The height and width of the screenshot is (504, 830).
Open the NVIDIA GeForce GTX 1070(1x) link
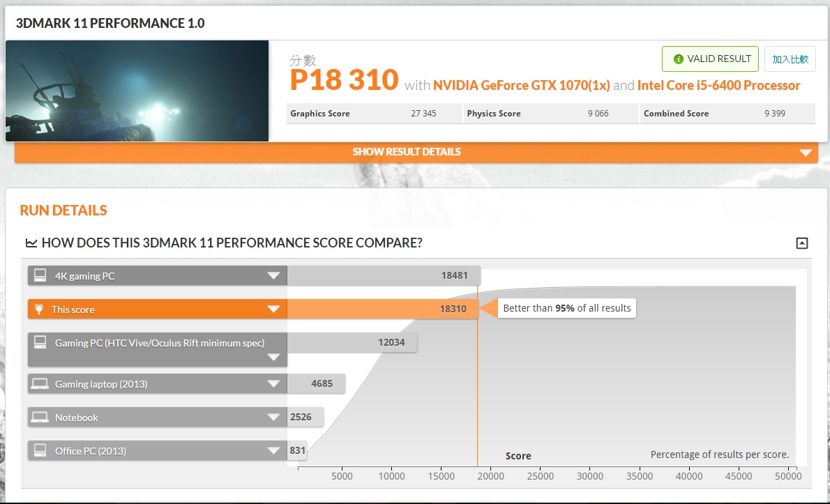click(x=522, y=85)
